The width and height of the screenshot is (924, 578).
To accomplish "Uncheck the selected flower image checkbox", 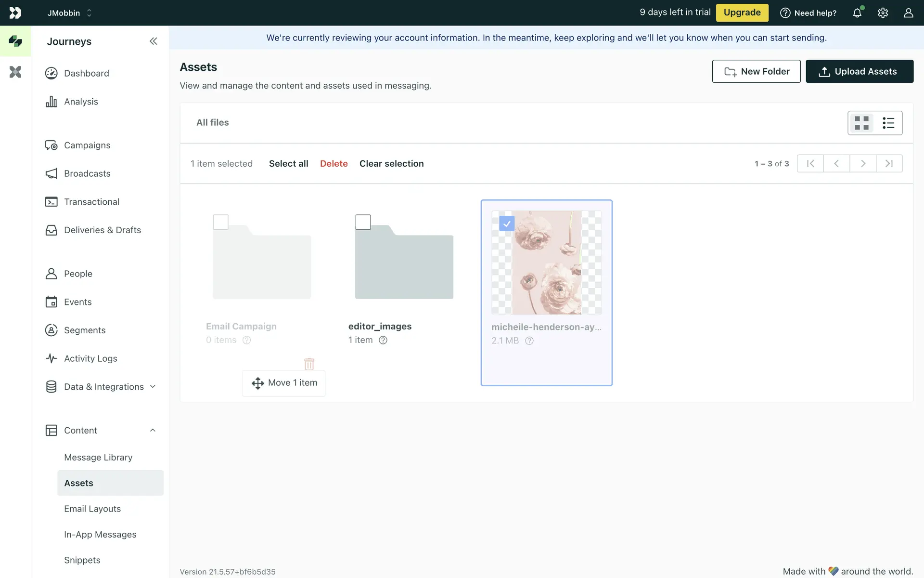I will tap(507, 223).
